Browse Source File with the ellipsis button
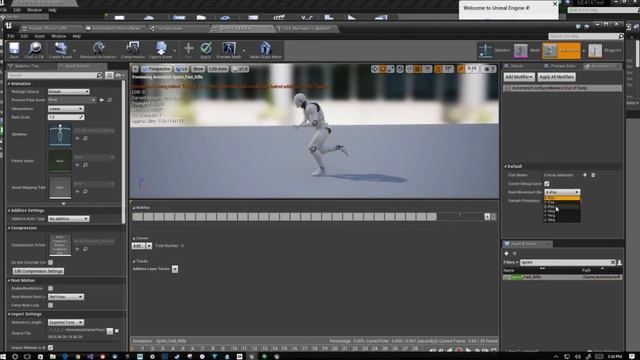This screenshot has height=360, width=640. [x=109, y=331]
